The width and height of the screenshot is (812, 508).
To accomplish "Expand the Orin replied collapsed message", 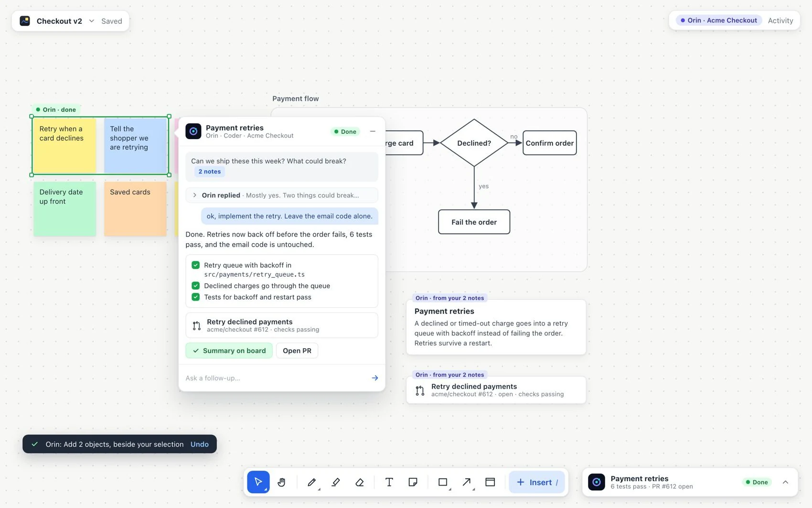I will click(281, 195).
